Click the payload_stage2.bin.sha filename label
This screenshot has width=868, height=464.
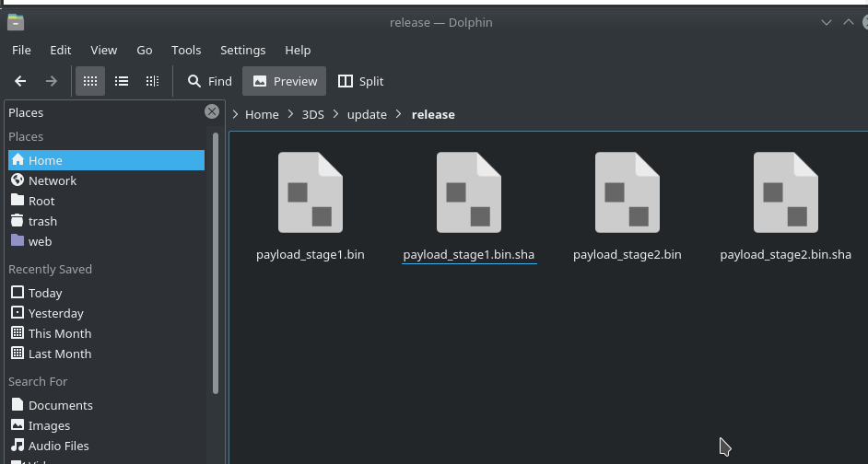click(x=785, y=255)
